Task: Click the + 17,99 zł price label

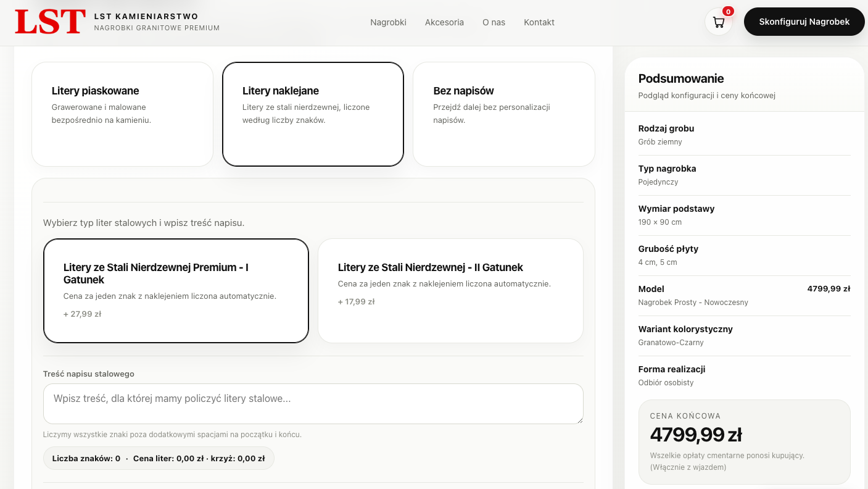Action: click(357, 301)
